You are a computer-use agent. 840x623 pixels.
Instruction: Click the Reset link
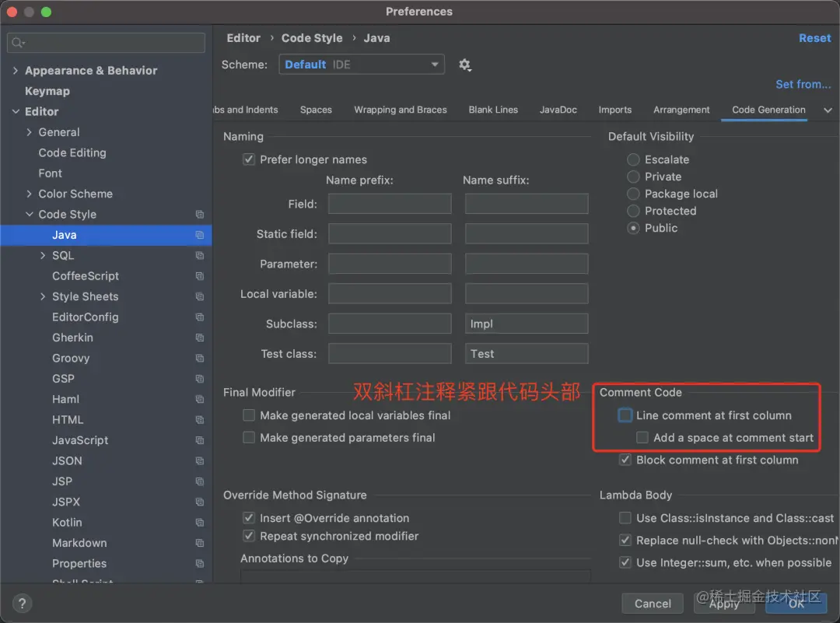815,38
